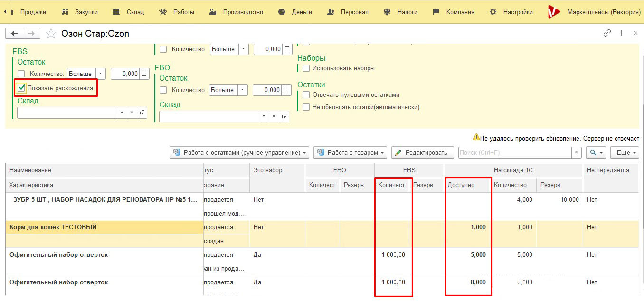Viewport: 644px width, 301px height.
Task: Click the 4,000 quantity cell
Action: 513,200
